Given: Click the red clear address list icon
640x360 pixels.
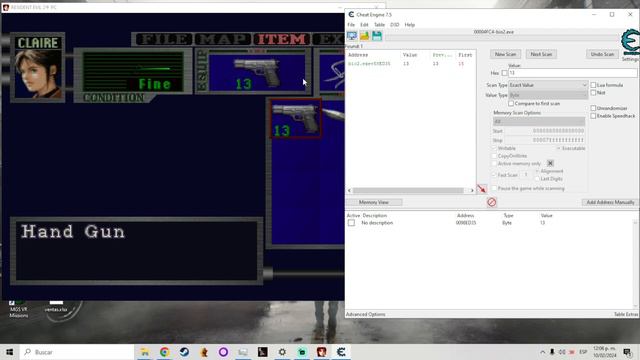Looking at the screenshot, I should (x=491, y=202).
